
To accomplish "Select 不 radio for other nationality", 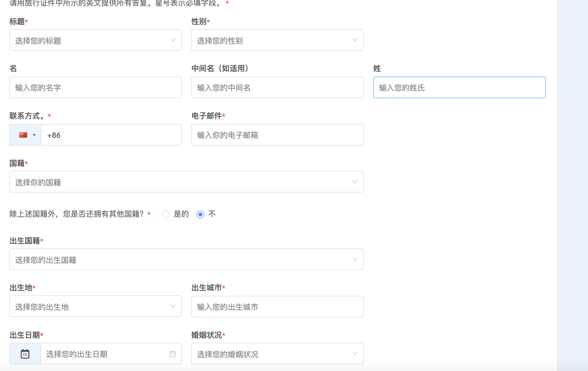I will [x=200, y=214].
